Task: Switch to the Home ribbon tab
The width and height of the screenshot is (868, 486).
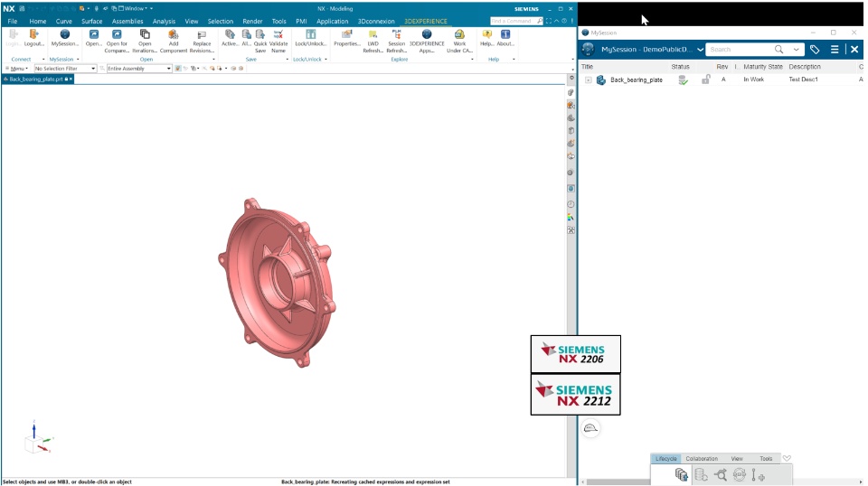Action: coord(38,21)
